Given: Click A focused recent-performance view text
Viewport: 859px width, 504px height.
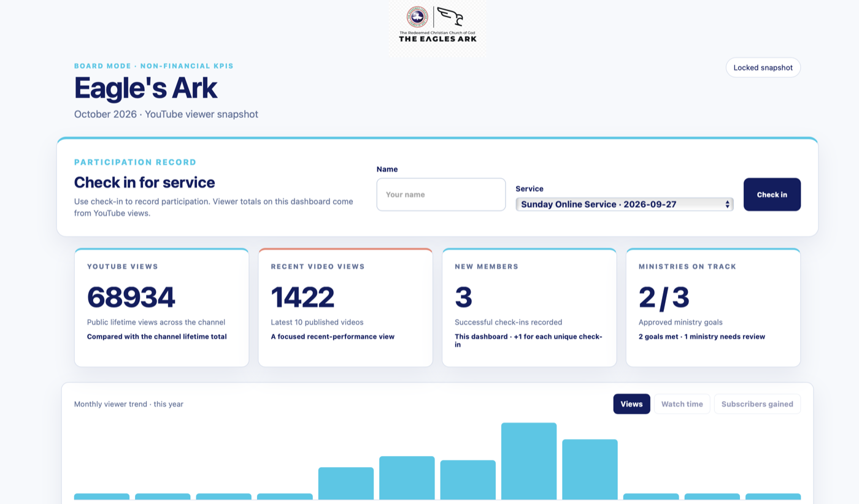Looking at the screenshot, I should point(333,337).
